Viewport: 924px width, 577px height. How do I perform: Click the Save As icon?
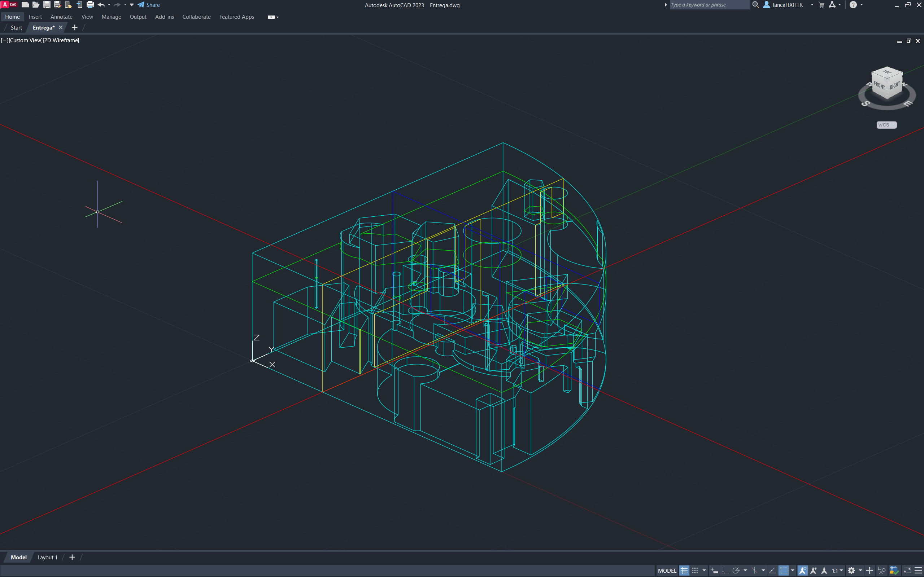(x=58, y=5)
